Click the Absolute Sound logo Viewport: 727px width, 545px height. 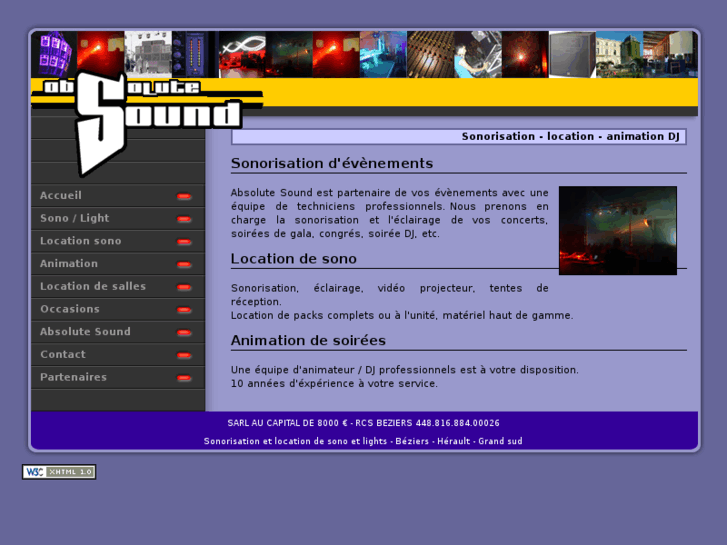pos(147,123)
